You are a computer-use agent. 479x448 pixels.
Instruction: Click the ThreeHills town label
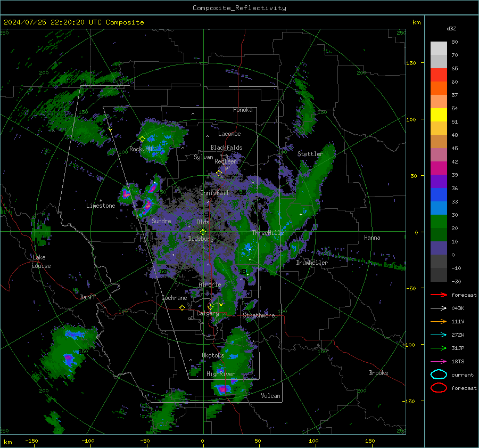point(268,233)
